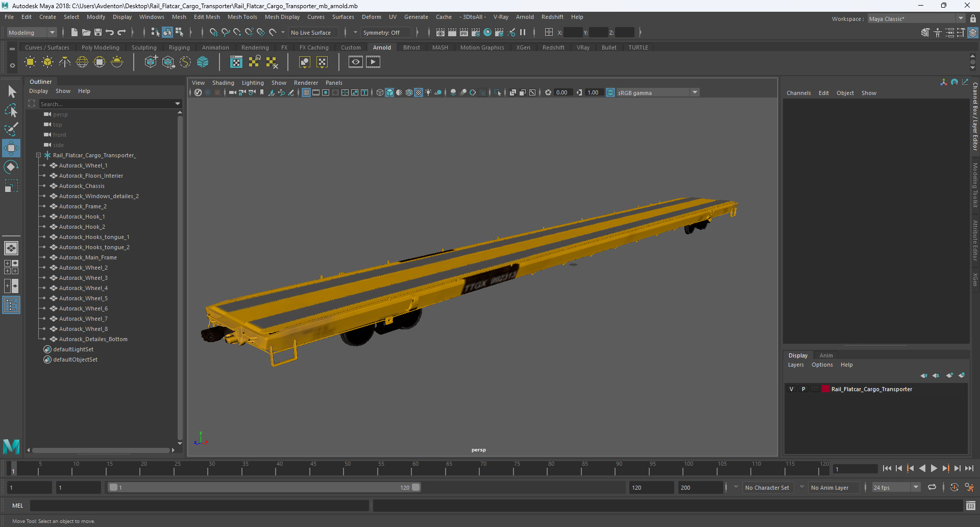Toggle sRGB gamma color management icon
980x527 pixels.
point(610,92)
